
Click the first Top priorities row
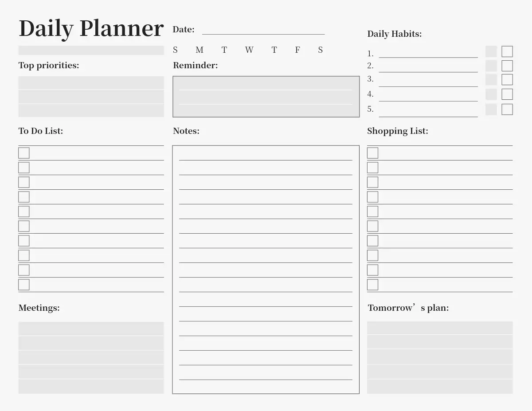91,83
